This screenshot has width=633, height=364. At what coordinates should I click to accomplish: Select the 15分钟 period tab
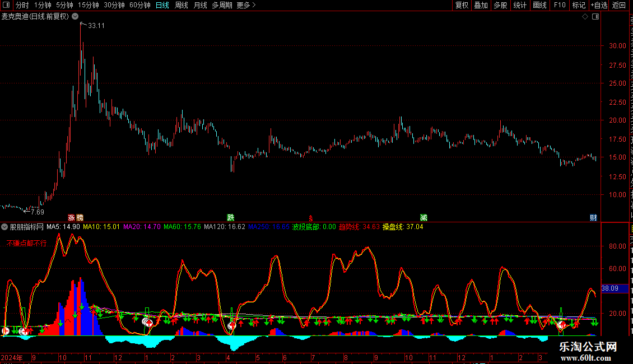89,5
